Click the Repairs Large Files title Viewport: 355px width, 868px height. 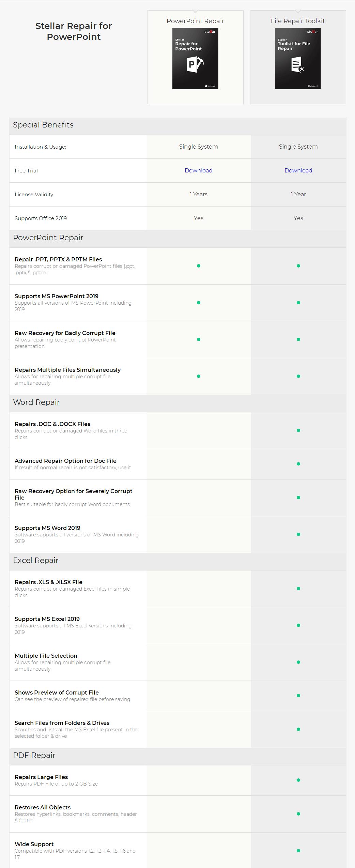coord(41,777)
